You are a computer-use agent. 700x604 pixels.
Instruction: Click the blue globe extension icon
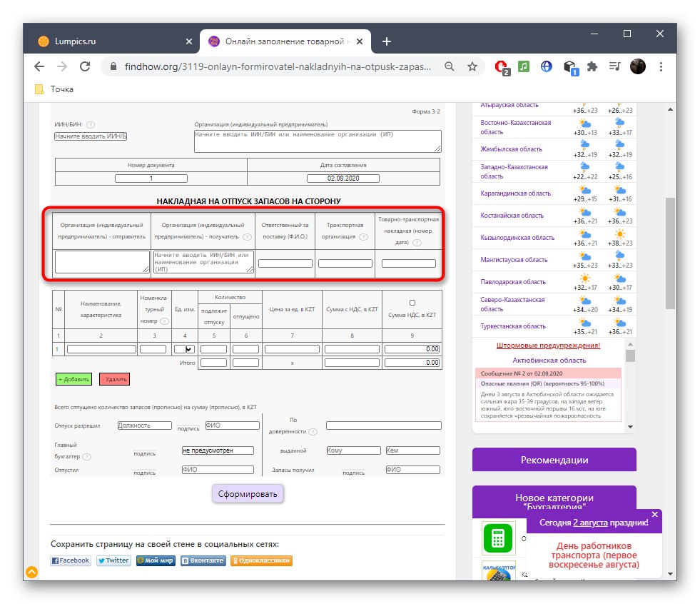[x=546, y=66]
